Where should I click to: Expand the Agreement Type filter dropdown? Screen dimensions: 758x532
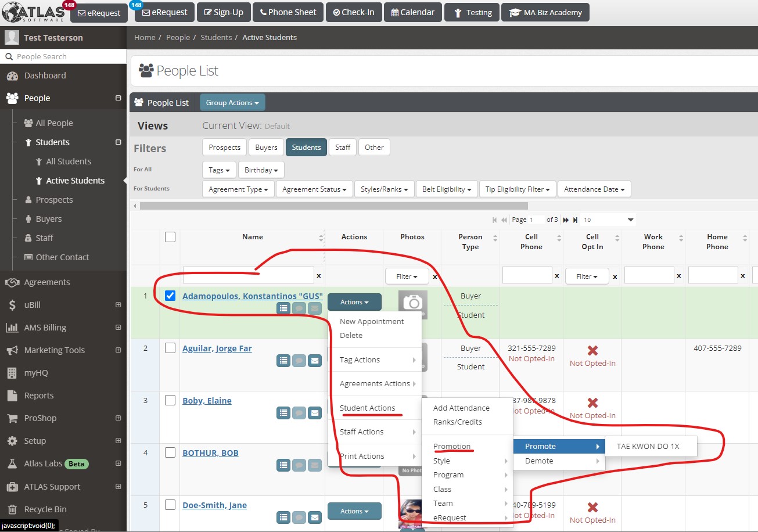click(238, 189)
